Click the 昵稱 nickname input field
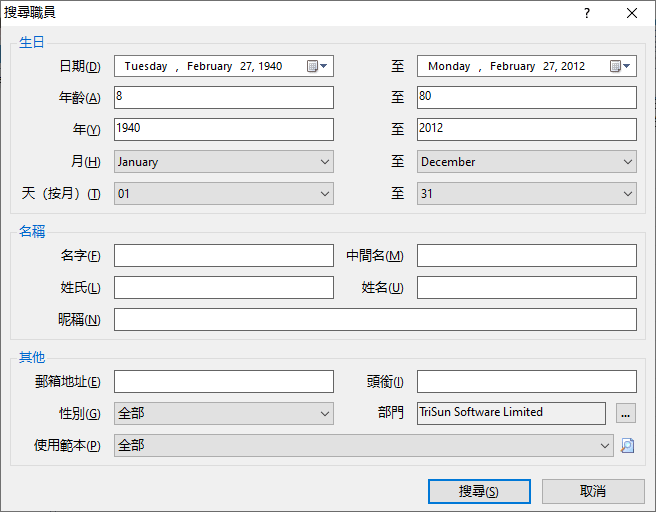 click(375, 320)
